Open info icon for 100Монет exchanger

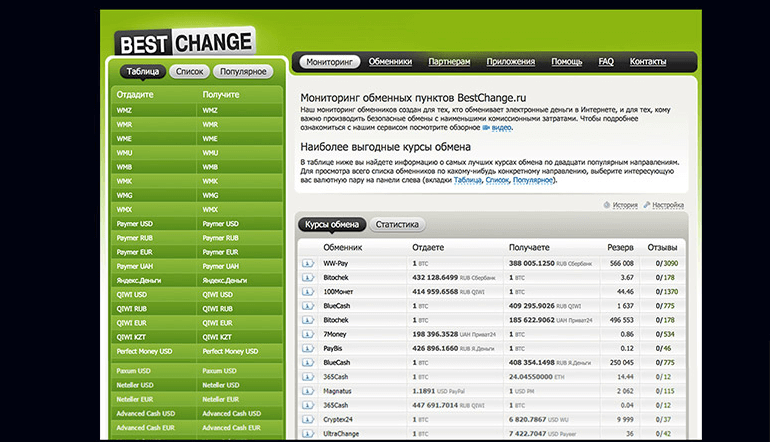308,291
